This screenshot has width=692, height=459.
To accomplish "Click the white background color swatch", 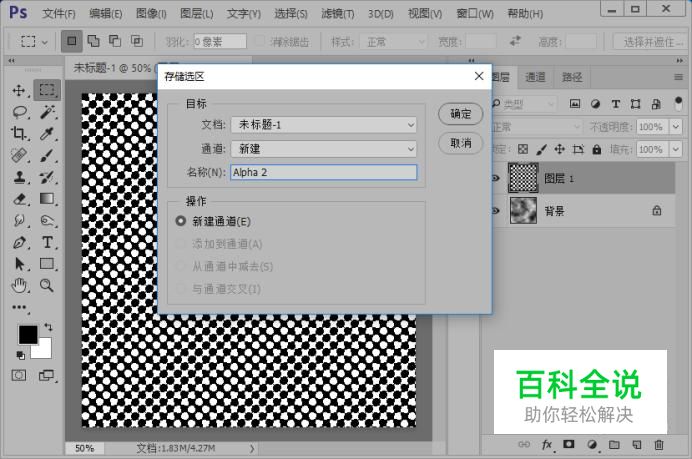I will [x=44, y=351].
